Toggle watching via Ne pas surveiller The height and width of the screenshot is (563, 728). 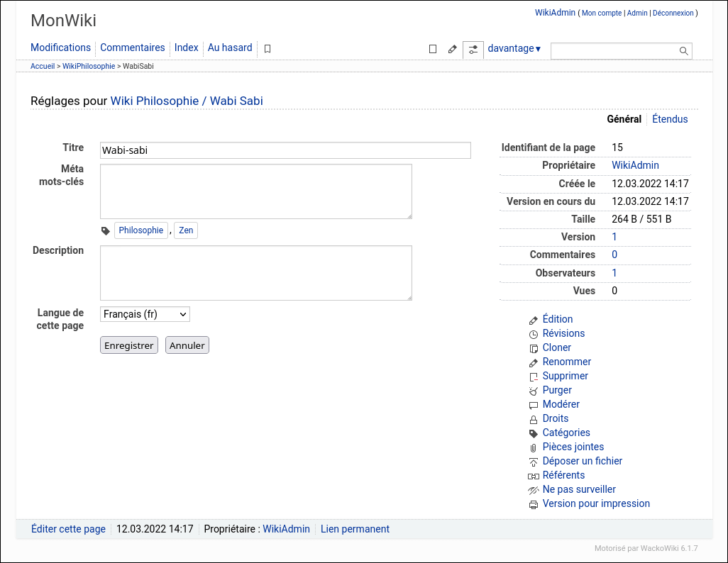click(578, 489)
